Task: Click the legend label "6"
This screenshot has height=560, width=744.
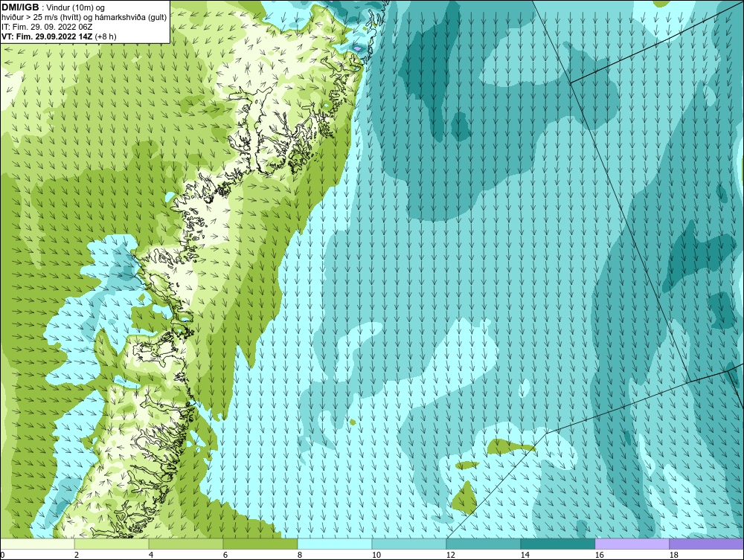Action: click(225, 555)
